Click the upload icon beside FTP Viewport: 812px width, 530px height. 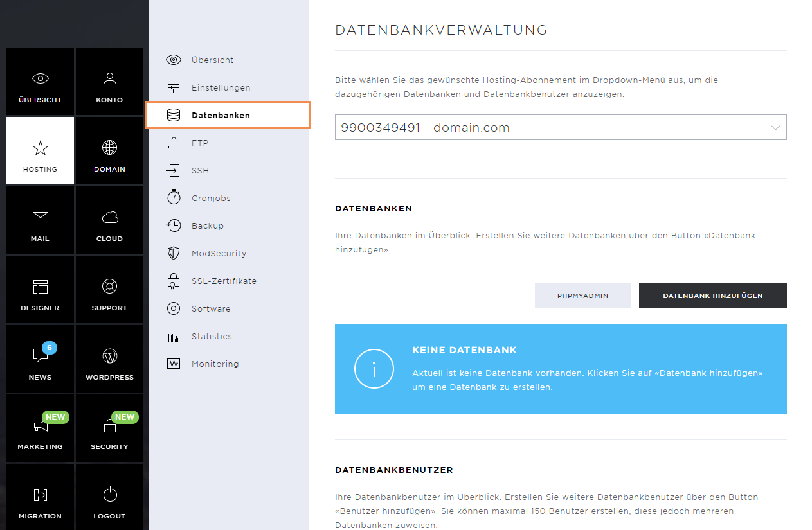coord(174,143)
